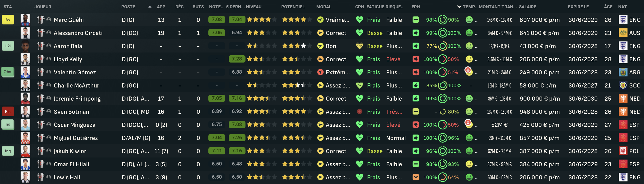Click the U21 badge next to Aaron Bala
Screen dimensions: 644x184
[x=8, y=46]
